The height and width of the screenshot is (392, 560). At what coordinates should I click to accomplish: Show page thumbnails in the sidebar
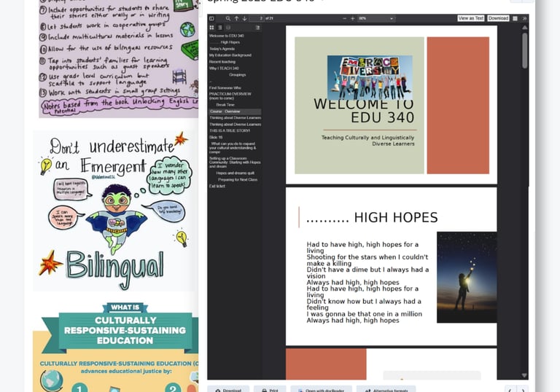tap(211, 28)
